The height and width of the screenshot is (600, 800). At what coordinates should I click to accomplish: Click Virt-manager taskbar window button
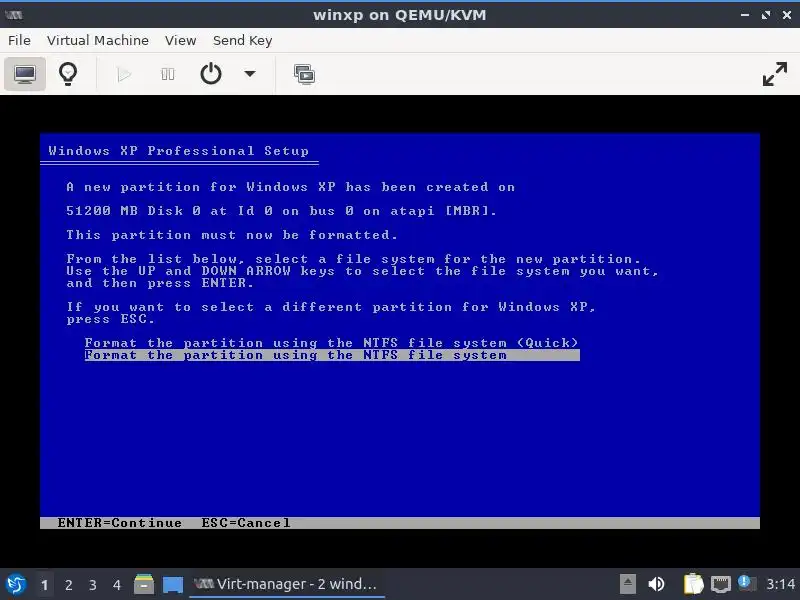click(286, 584)
